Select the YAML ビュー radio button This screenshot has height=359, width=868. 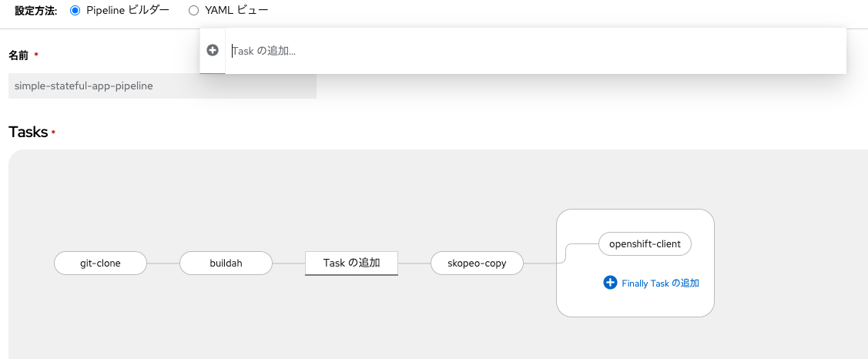coord(193,11)
